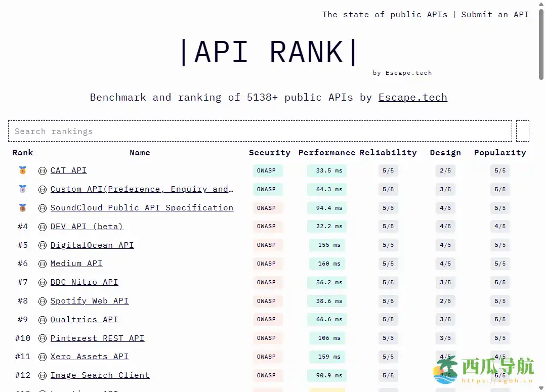The image size is (545, 392).
Task: Click the API icon next to Medium API
Action: click(x=43, y=264)
